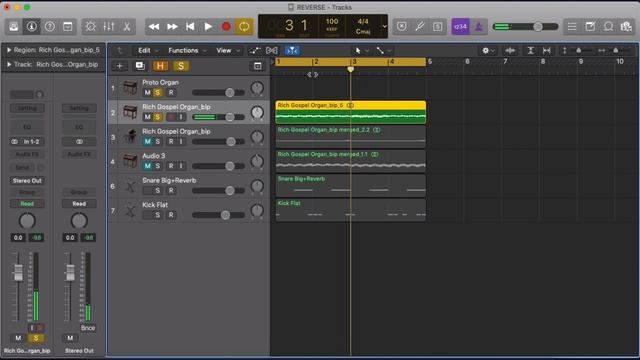The width and height of the screenshot is (640, 360).
Task: Mute the Proto Organ track
Action: (147, 93)
